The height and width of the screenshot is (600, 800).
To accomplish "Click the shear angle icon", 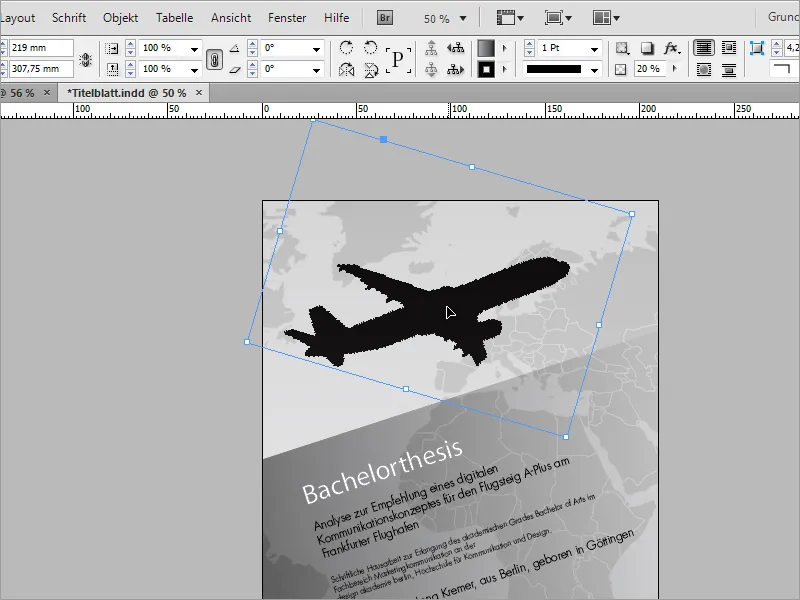I will pyautogui.click(x=235, y=69).
